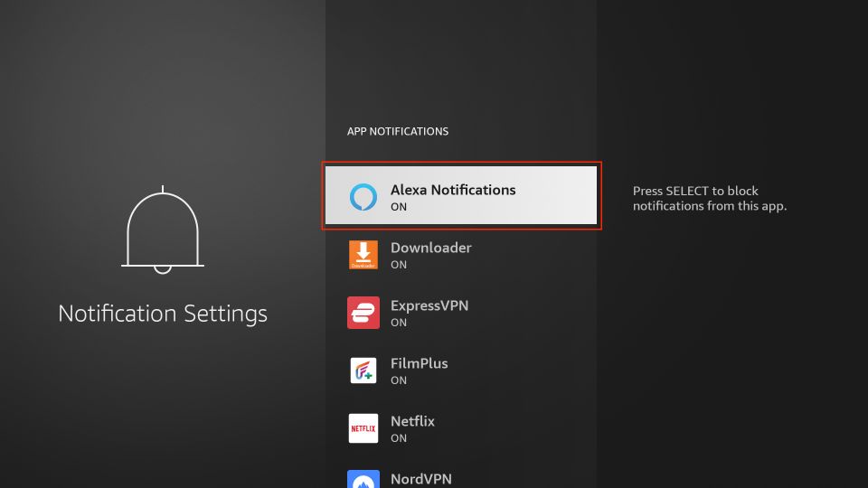Select the FilmPlus label
The image size is (868, 488).
click(x=419, y=363)
